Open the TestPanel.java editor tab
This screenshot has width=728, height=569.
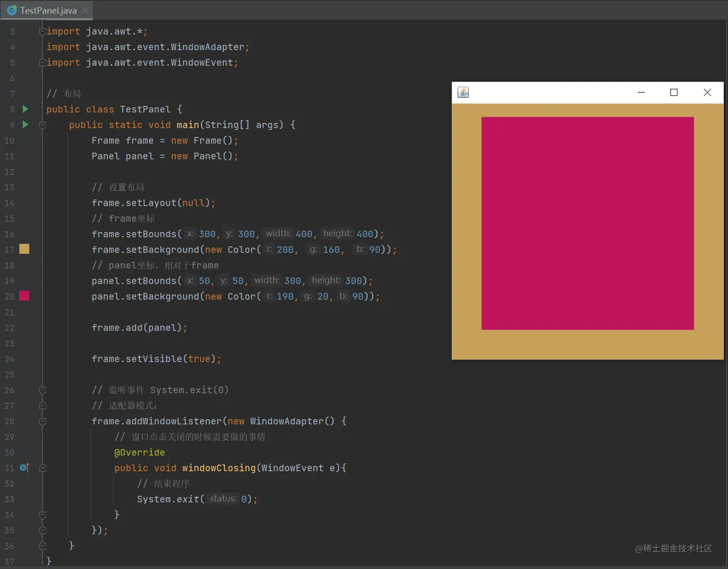tap(47, 10)
